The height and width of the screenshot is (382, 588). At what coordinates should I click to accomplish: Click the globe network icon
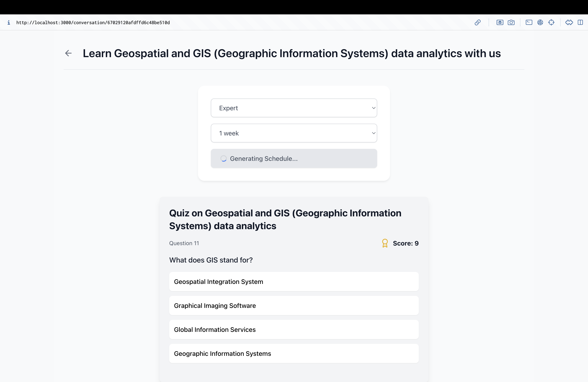540,22
